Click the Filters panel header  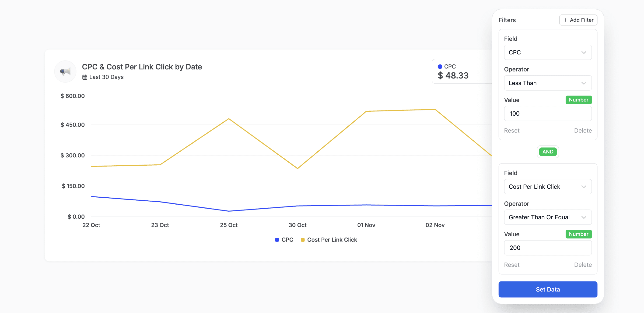point(507,20)
